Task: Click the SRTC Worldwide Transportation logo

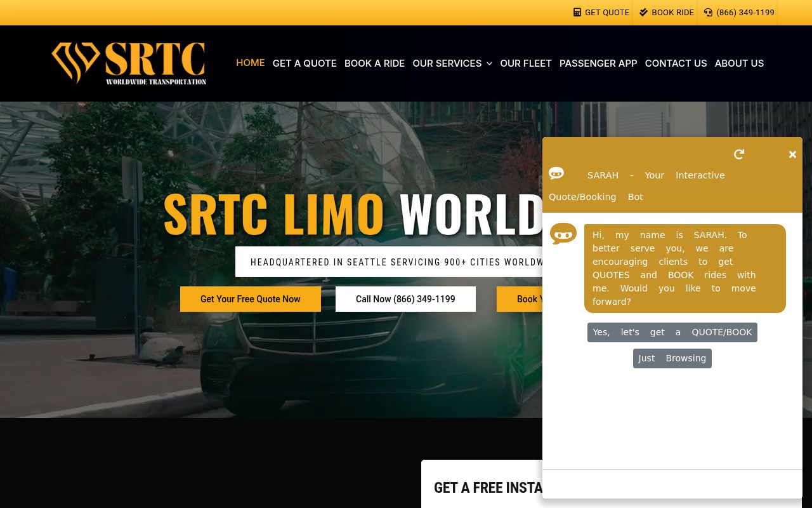Action: [x=128, y=63]
